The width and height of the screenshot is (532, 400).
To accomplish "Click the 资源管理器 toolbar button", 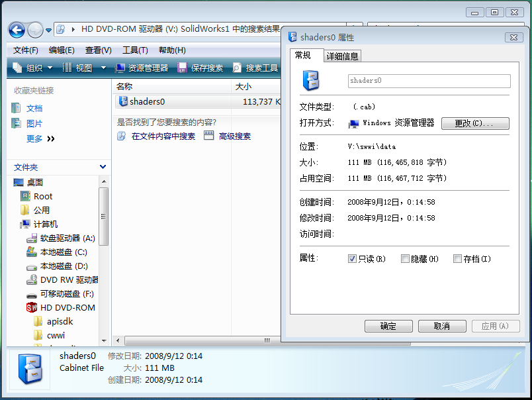I will pos(142,68).
